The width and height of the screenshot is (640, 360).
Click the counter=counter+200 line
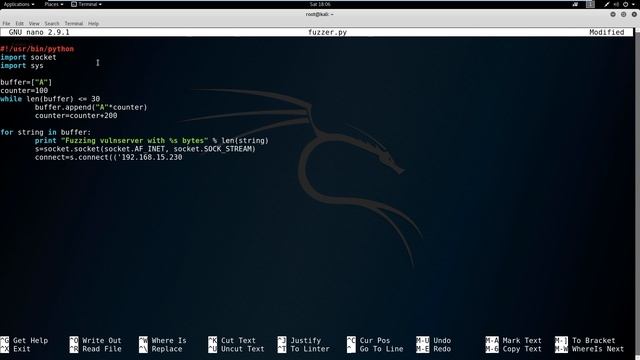point(76,116)
